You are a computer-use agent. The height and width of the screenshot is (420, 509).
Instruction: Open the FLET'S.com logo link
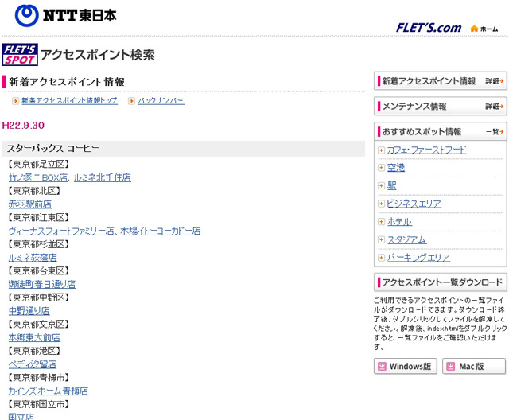click(429, 28)
